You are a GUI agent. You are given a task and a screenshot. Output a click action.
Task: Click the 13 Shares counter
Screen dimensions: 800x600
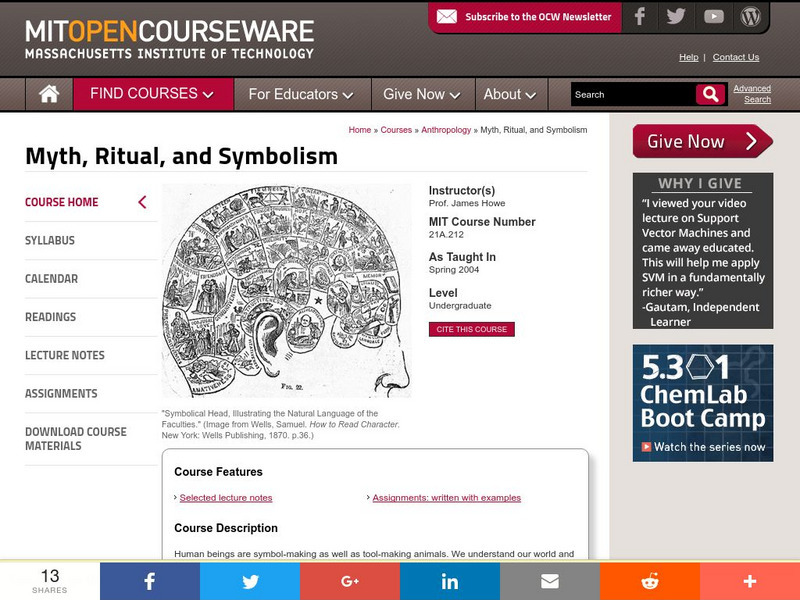click(x=50, y=581)
